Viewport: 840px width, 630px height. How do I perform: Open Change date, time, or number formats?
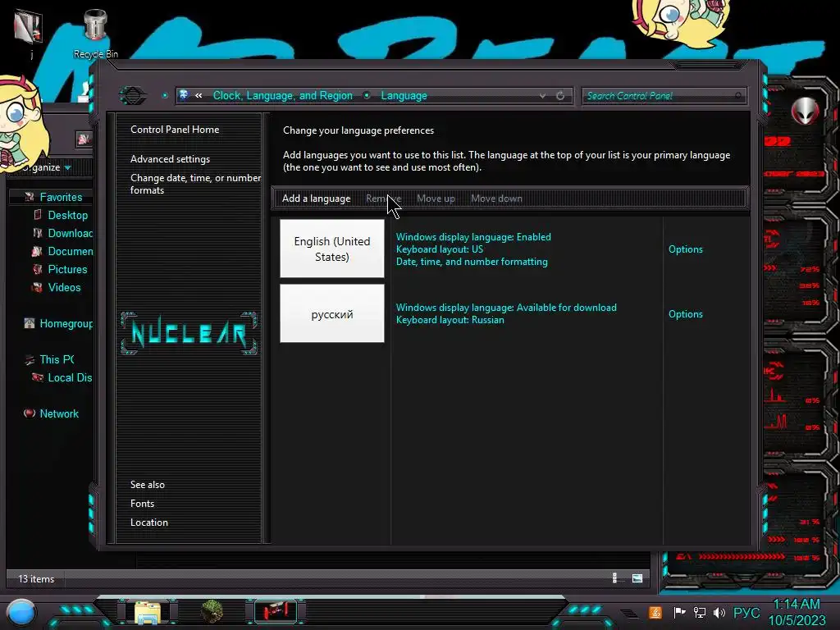point(195,184)
